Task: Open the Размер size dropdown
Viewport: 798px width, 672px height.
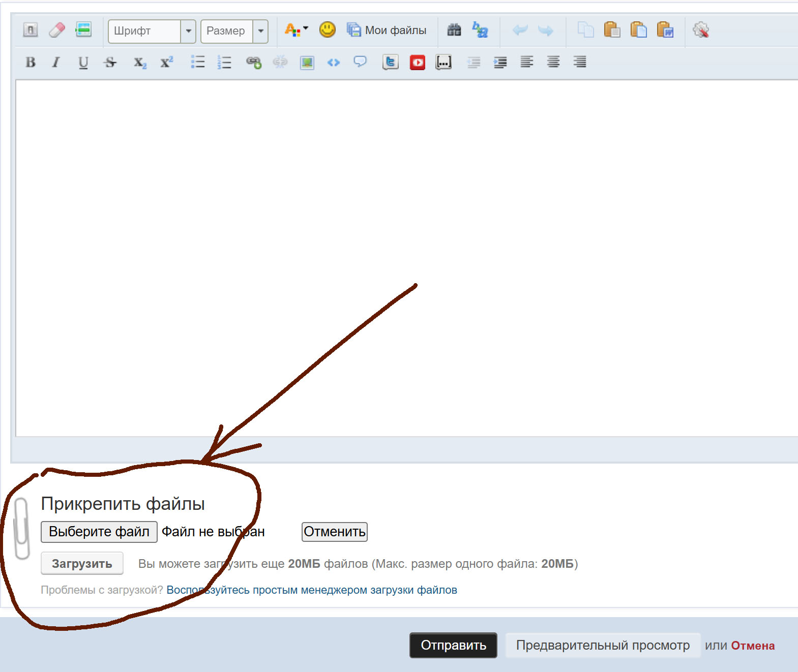Action: point(234,31)
